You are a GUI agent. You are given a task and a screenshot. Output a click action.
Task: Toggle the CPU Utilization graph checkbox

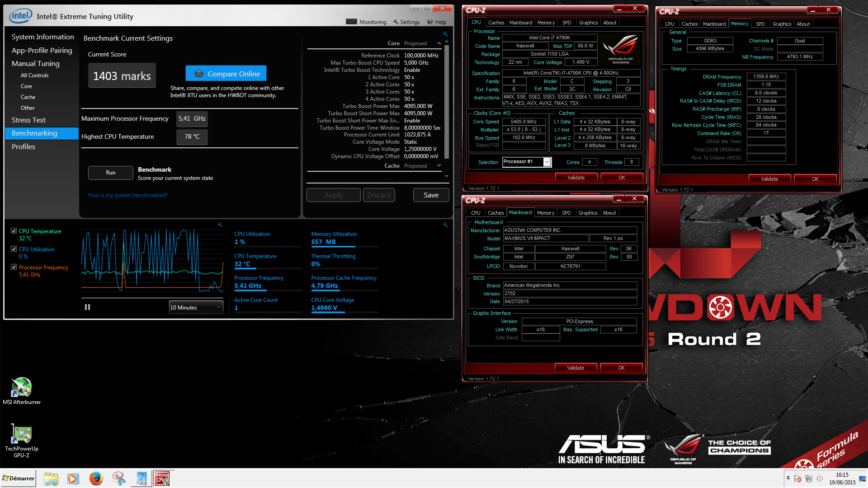(x=14, y=249)
